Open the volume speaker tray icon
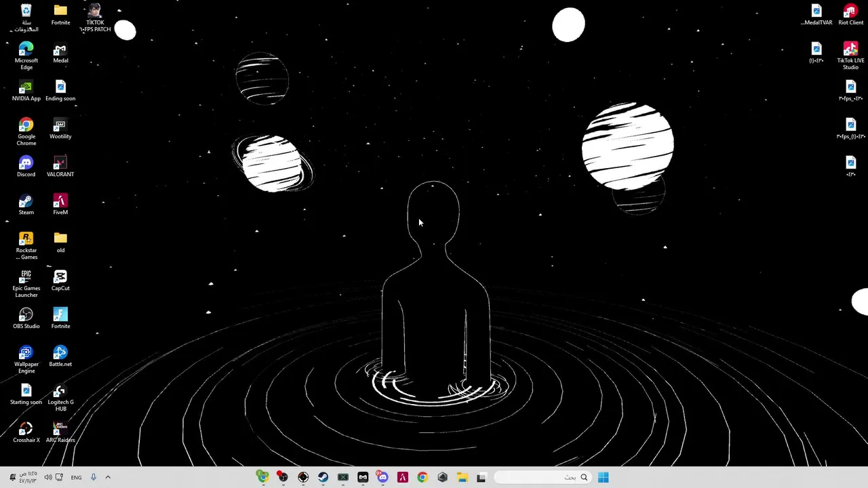 [x=47, y=477]
